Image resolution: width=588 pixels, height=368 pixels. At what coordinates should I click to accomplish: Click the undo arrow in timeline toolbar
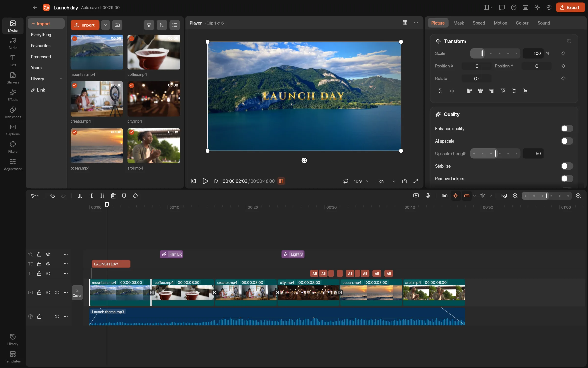pos(52,196)
